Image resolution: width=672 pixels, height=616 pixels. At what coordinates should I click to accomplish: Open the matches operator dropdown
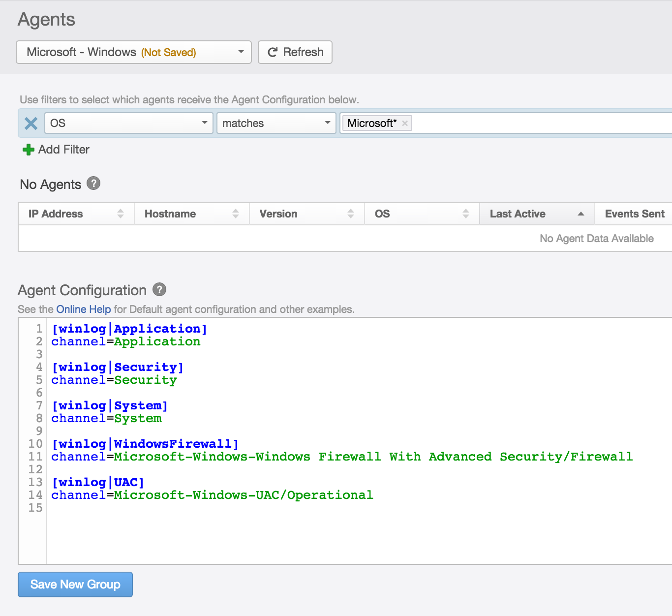tap(276, 123)
